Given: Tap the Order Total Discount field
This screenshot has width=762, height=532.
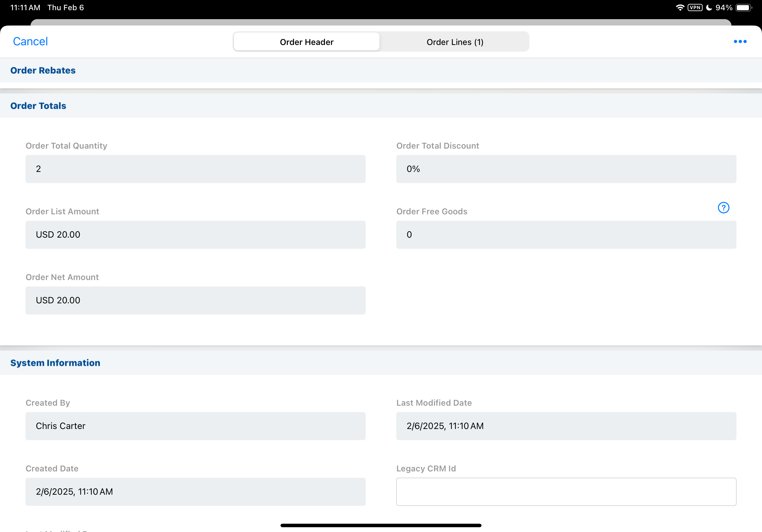Looking at the screenshot, I should point(566,169).
